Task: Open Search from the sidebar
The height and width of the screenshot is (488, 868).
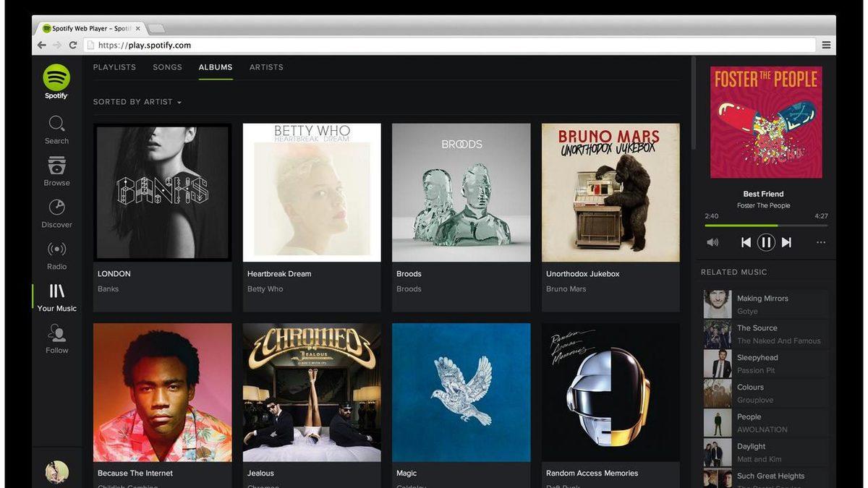Action: point(56,129)
